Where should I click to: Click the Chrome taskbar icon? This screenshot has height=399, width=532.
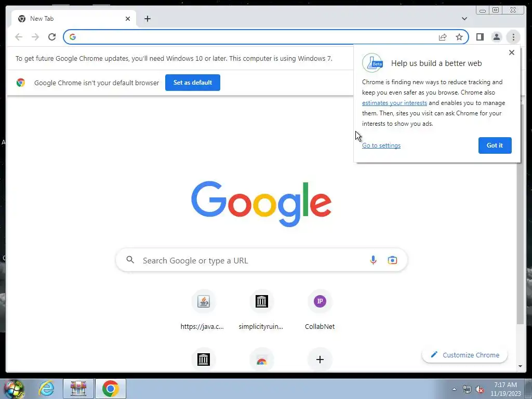110,389
